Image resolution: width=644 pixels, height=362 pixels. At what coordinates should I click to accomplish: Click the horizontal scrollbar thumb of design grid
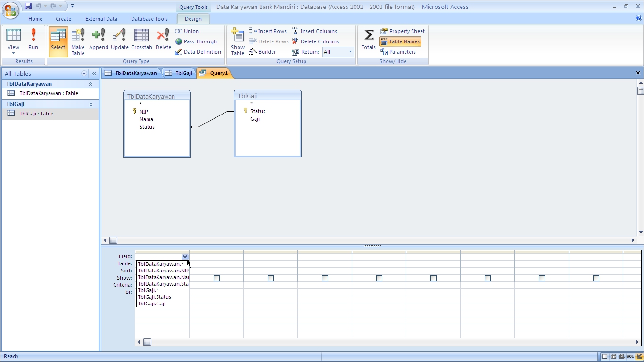[x=147, y=342]
